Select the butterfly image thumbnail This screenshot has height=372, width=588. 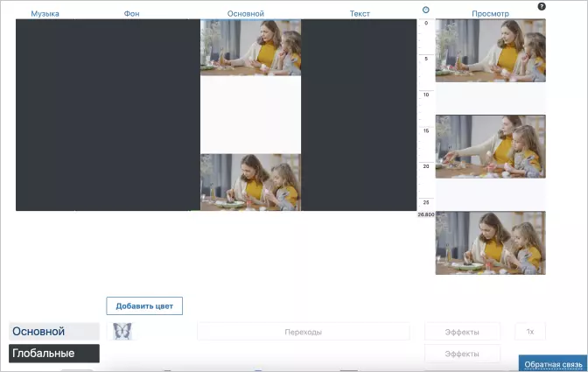[122, 332]
